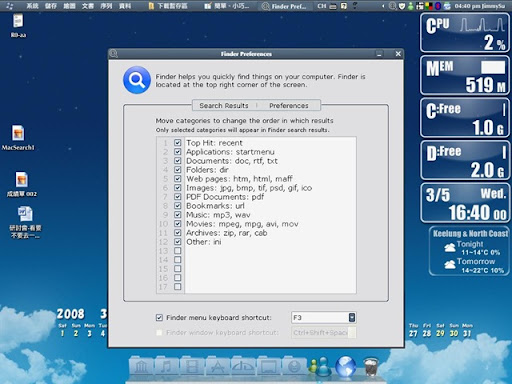This screenshot has width=512, height=384.
Task: Switch to the Search Results tab
Action: coord(224,106)
